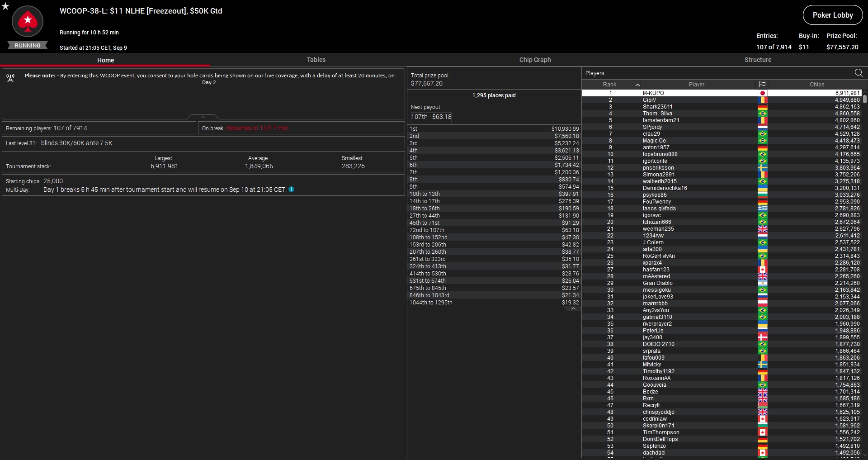
Task: Click next payout value 107th - $63.18
Action: (x=431, y=117)
